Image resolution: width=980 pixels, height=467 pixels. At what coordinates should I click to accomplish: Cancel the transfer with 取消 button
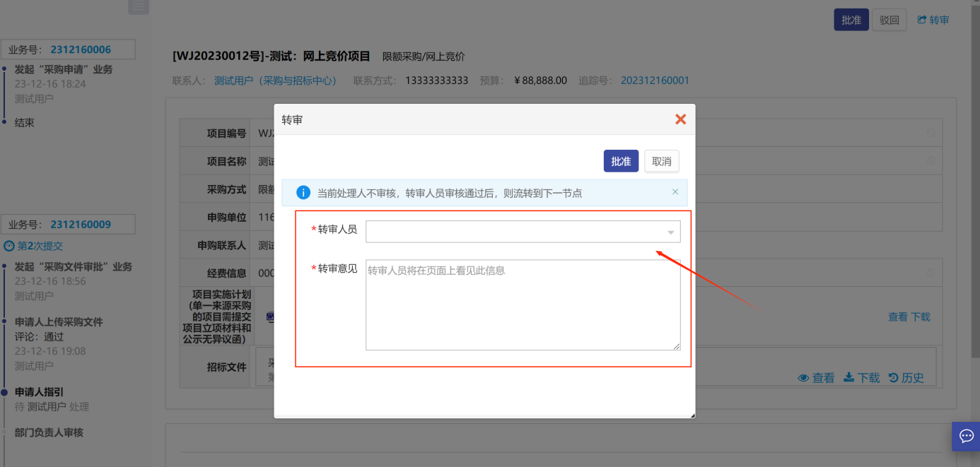[661, 161]
